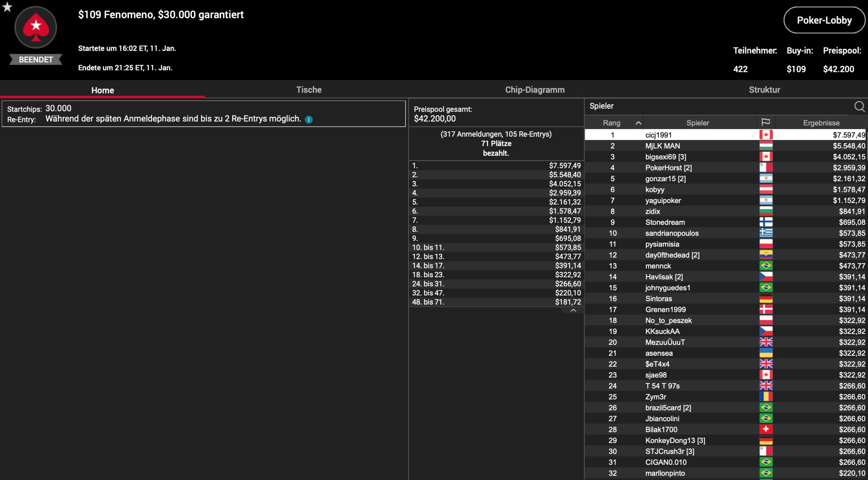Collapse the payout list with the chevron
The height and width of the screenshot is (480, 868).
tap(573, 310)
